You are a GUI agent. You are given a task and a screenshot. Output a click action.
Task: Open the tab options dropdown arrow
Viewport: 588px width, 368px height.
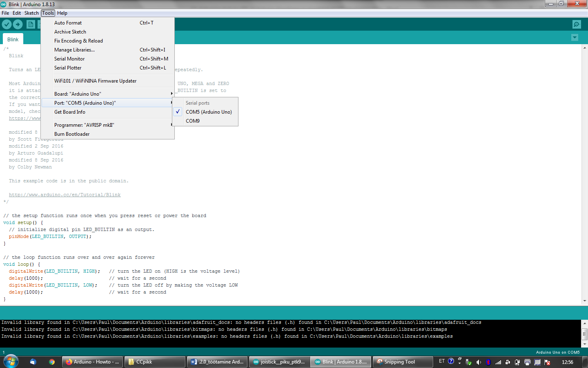click(575, 38)
